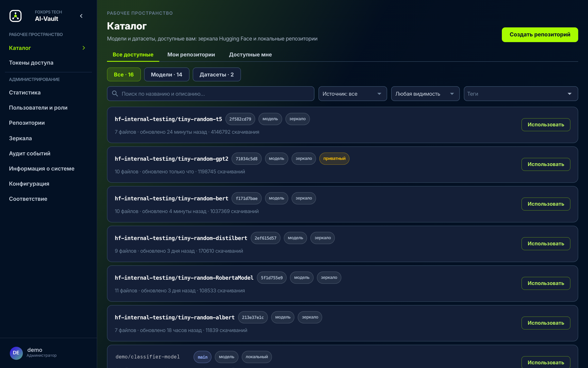Image resolution: width=588 pixels, height=368 pixels.
Task: Click Использовать for tiny-random-bert
Action: pyautogui.click(x=546, y=204)
